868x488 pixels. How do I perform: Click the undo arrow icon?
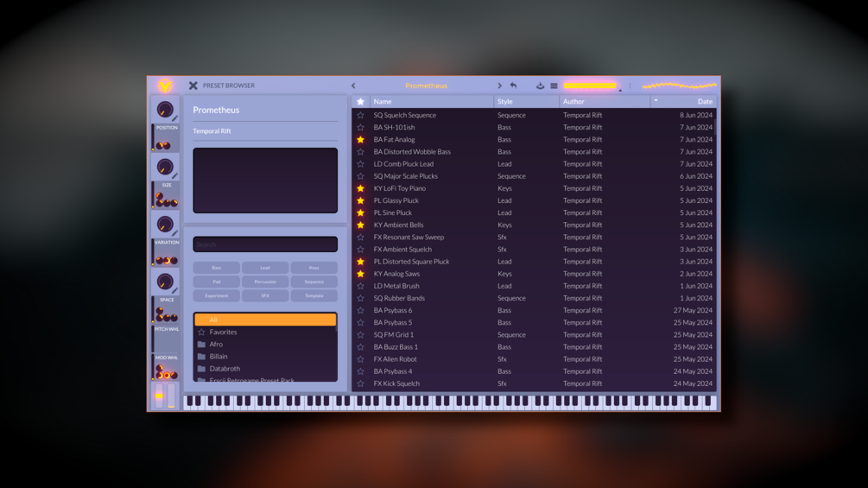coord(513,86)
